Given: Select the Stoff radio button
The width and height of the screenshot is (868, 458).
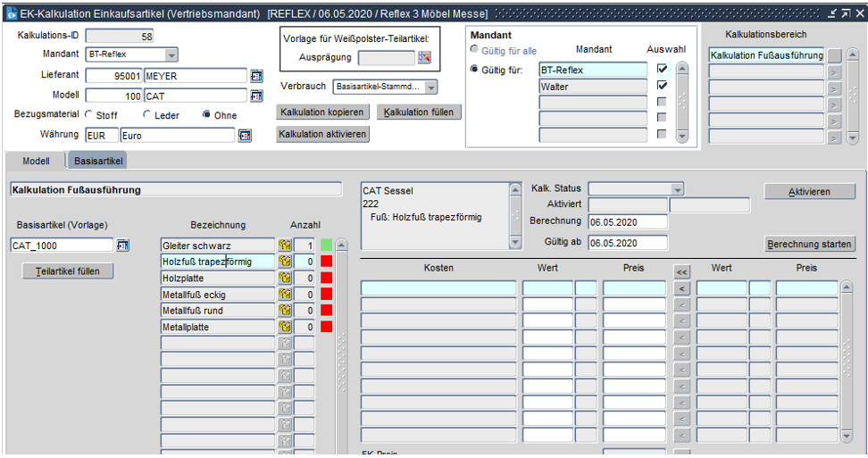Looking at the screenshot, I should (x=89, y=115).
